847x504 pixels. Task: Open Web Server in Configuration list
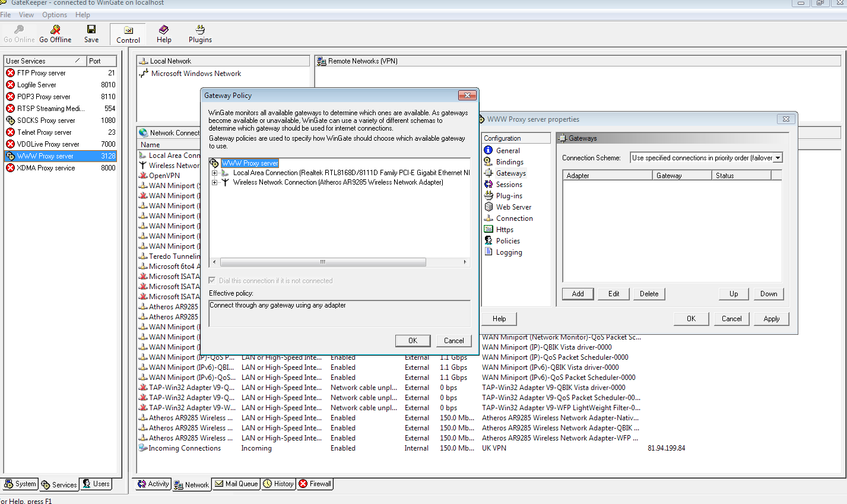[513, 207]
